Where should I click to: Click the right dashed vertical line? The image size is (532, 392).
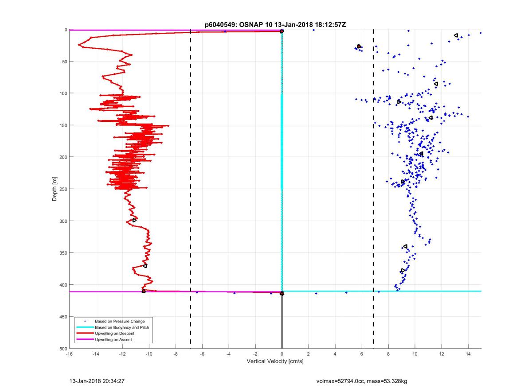pyautogui.click(x=373, y=189)
